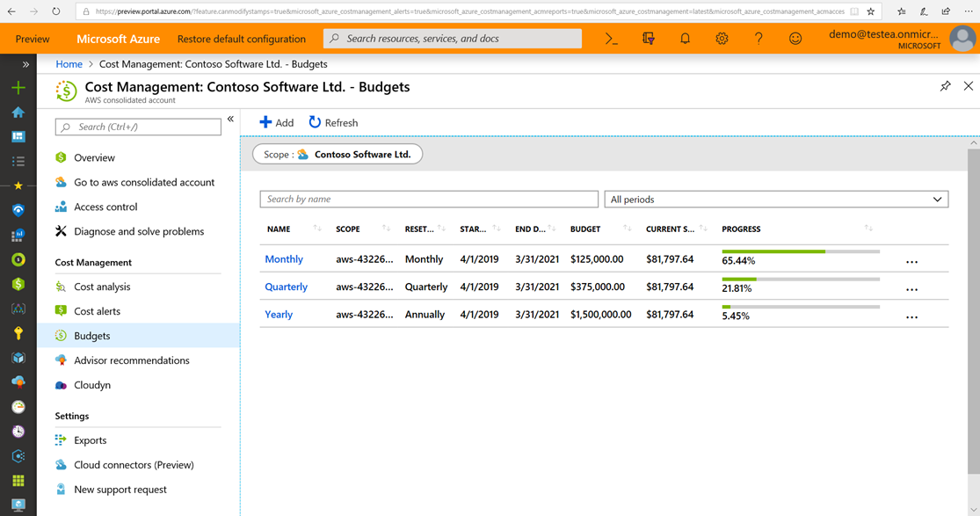
Task: Pin this blade to the dashboard
Action: [x=945, y=86]
